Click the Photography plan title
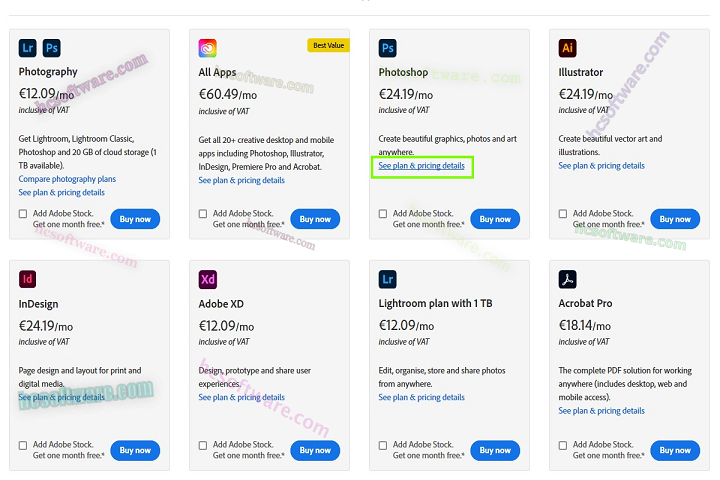 click(48, 72)
